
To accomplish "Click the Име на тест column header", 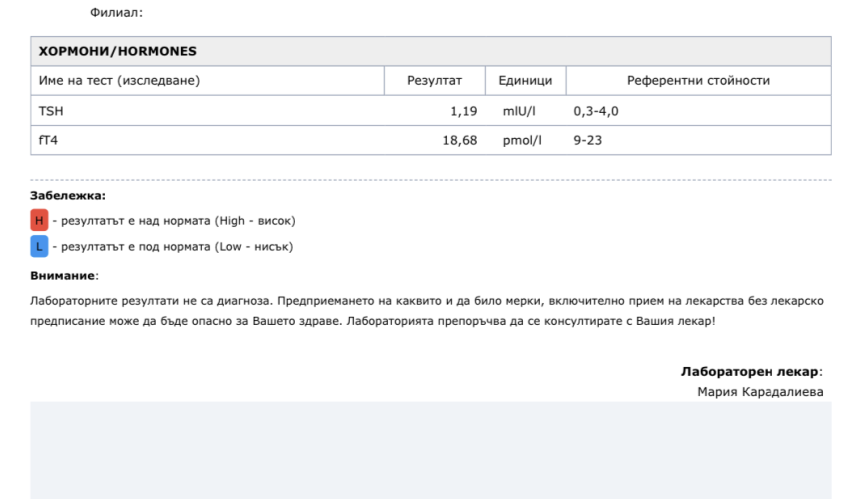I will click(x=119, y=80).
